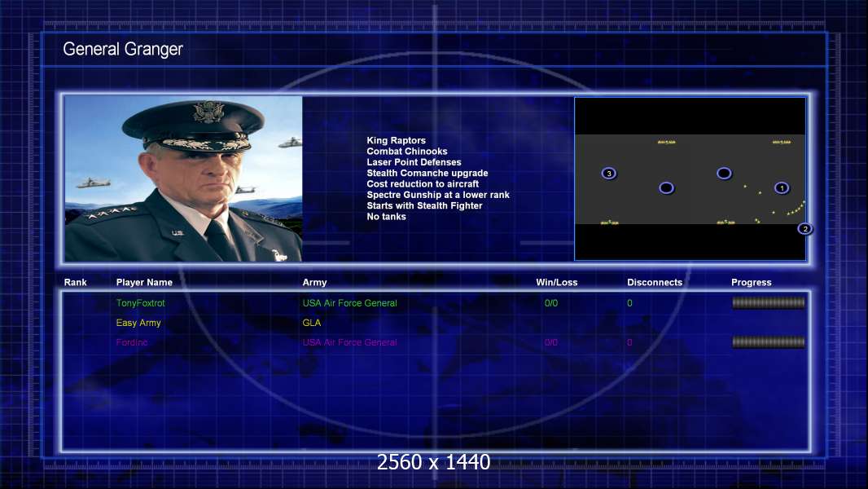This screenshot has height=489, width=868.
Task: Click the Stealth Comanche upgrade line
Action: click(427, 173)
